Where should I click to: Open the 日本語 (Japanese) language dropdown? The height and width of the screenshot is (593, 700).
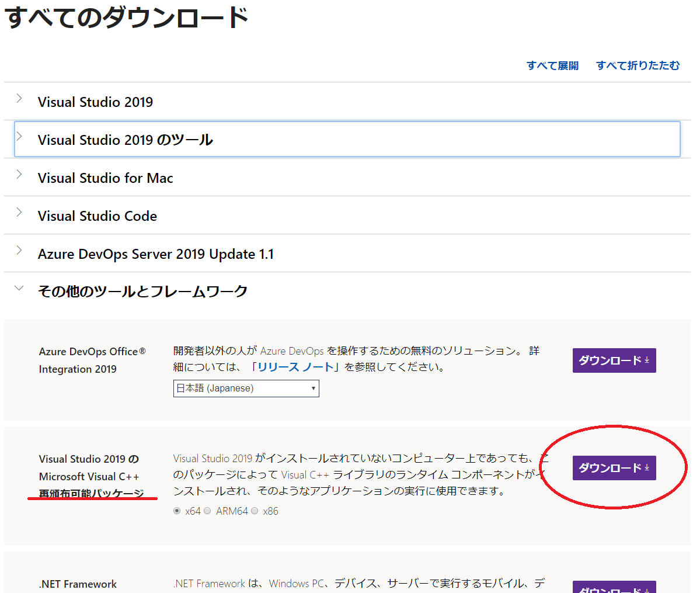pos(246,389)
